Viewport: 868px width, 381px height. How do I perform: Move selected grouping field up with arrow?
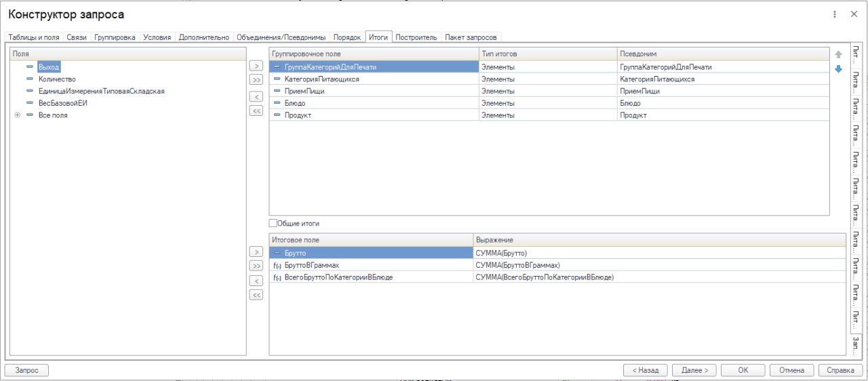pos(838,54)
